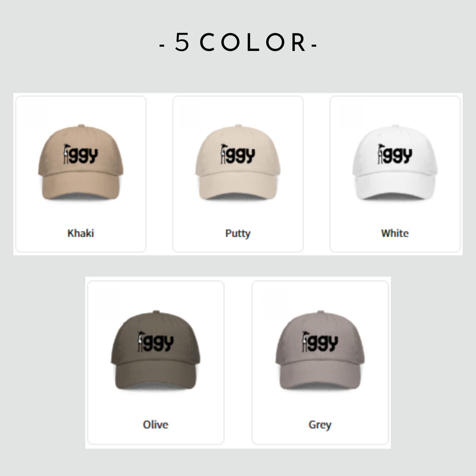Select the Olive cap thumbnail
The image size is (476, 476).
click(155, 350)
